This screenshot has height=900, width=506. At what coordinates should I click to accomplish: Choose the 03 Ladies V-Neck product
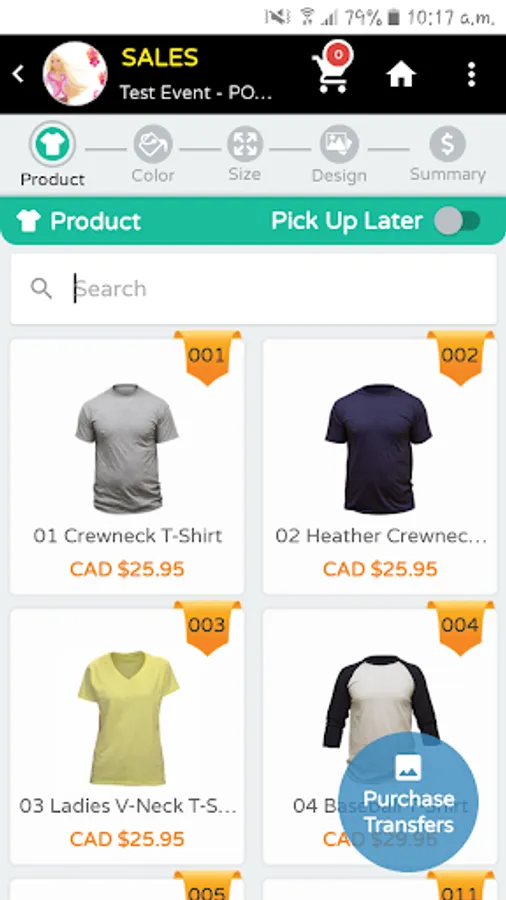127,736
